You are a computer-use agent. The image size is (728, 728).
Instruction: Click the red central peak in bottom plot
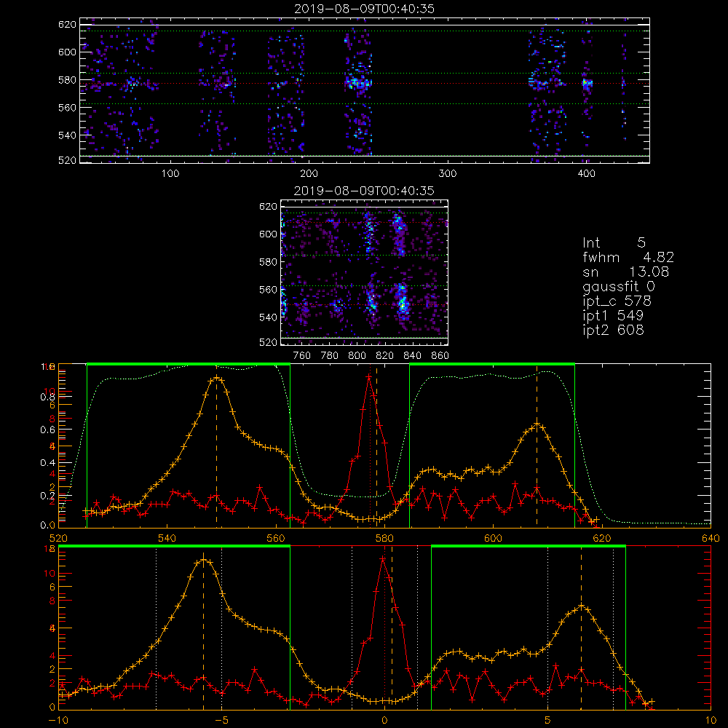(383, 558)
